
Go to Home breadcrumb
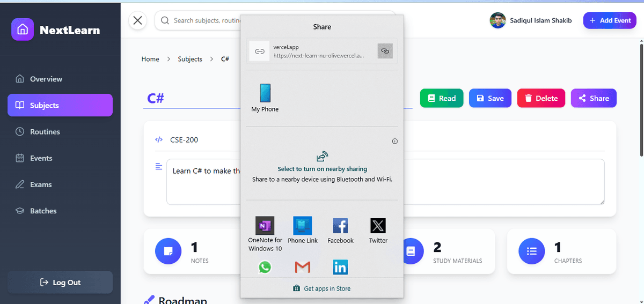[150, 59]
